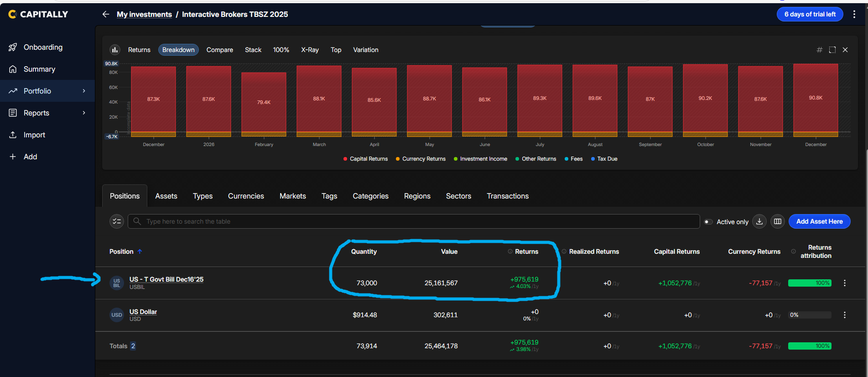
Task: Select the X-Ray chart view
Action: (309, 50)
